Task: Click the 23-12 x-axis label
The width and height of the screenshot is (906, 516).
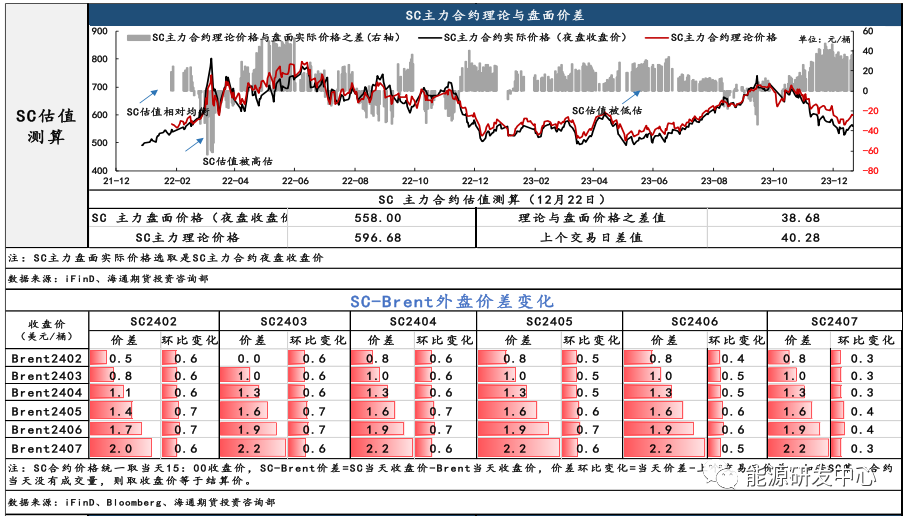Action: [834, 181]
